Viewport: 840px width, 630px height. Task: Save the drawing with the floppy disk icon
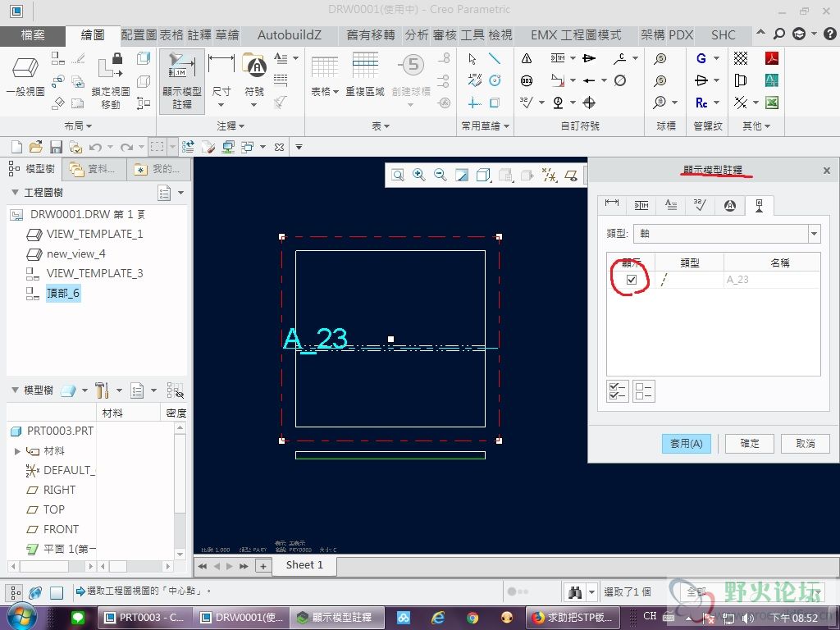[x=56, y=147]
